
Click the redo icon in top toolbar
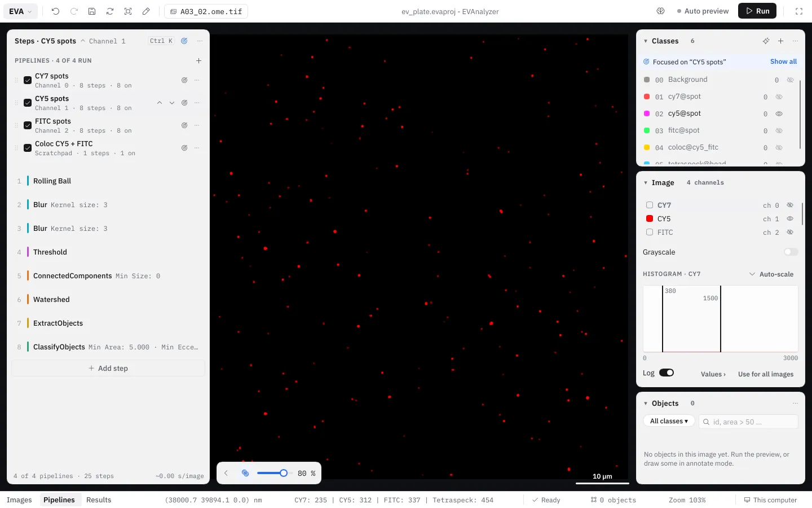tap(74, 11)
